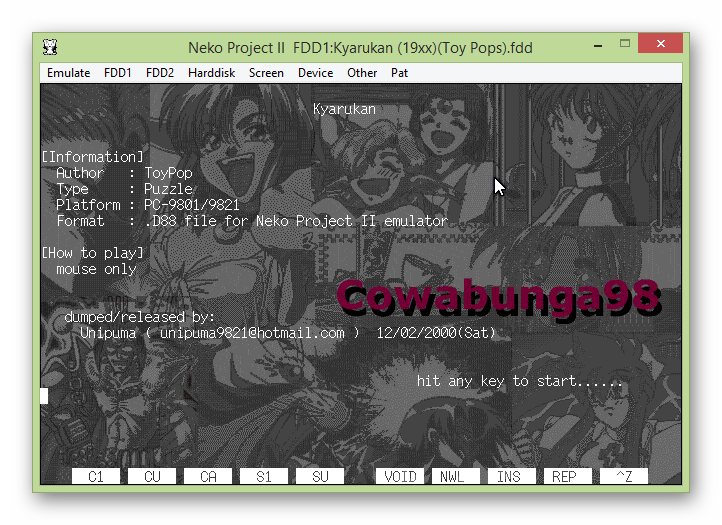This screenshot has width=722, height=525.
Task: Click the ^Z function key label
Action: point(624,476)
